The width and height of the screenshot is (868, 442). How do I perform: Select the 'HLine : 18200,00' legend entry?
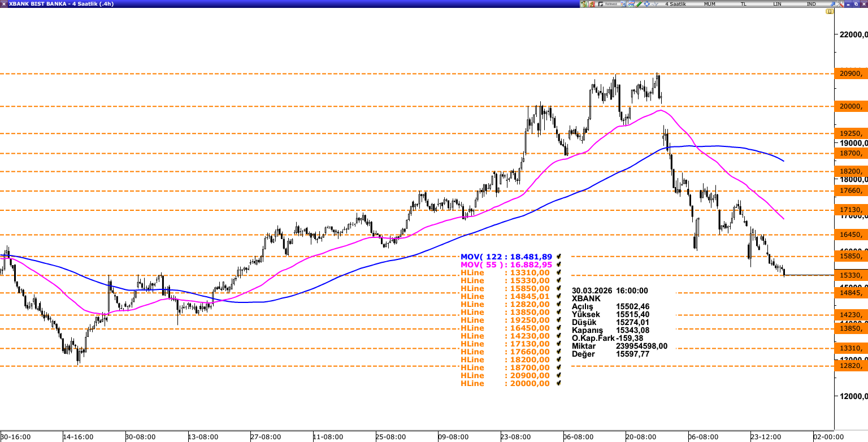[x=505, y=359]
